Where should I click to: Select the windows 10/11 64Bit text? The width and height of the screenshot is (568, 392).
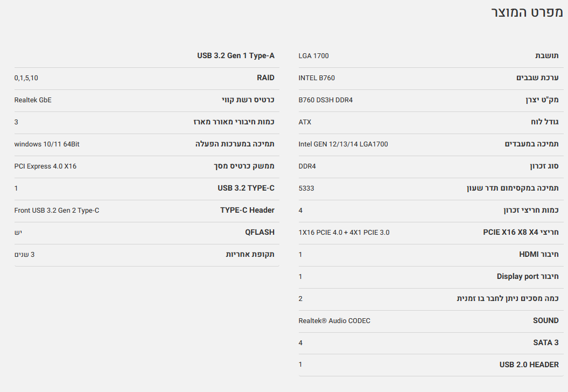47,144
